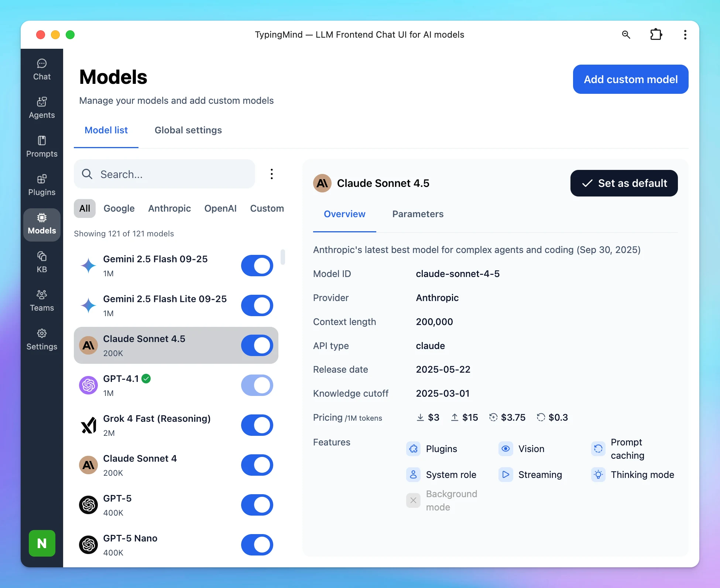The height and width of the screenshot is (588, 720).
Task: Click the Thinking mode lightbulb icon
Action: point(599,475)
